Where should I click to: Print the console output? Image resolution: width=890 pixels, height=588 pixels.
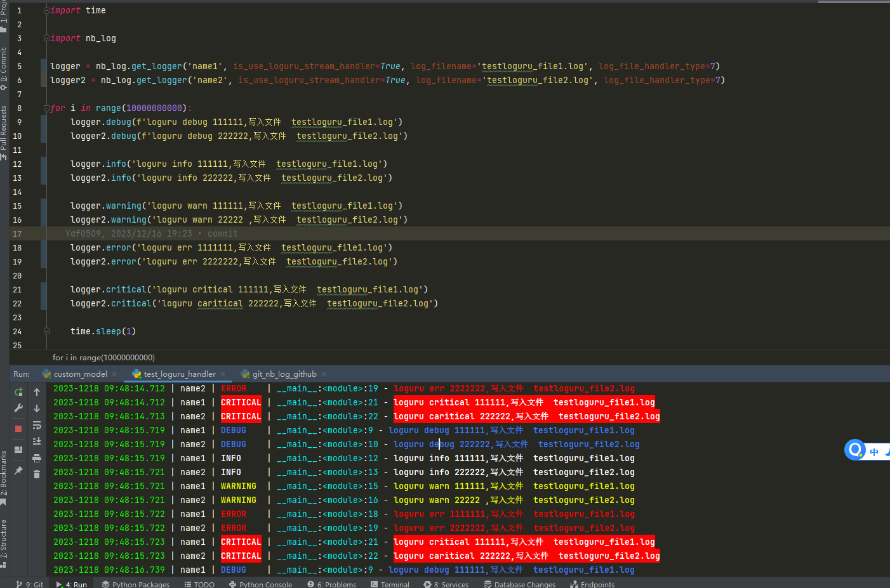tap(37, 458)
